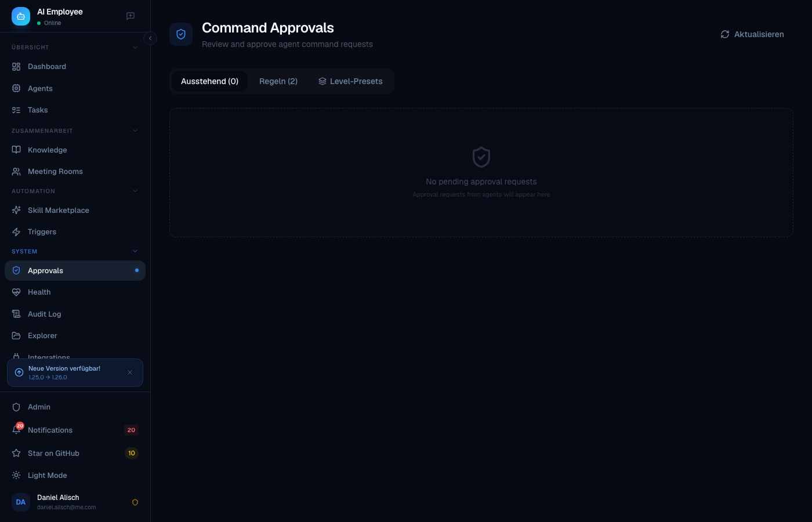Select the Meeting Rooms icon
Viewport: 812px width, 522px height.
coord(16,171)
